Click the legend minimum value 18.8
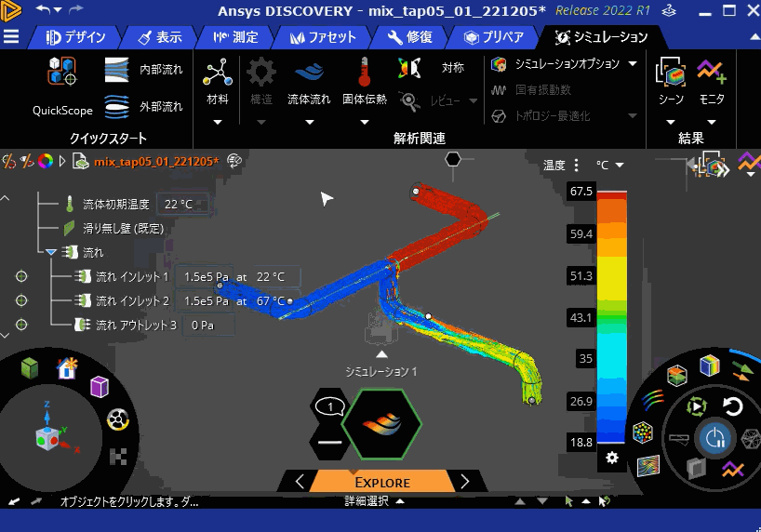761x532 pixels. [x=581, y=442]
